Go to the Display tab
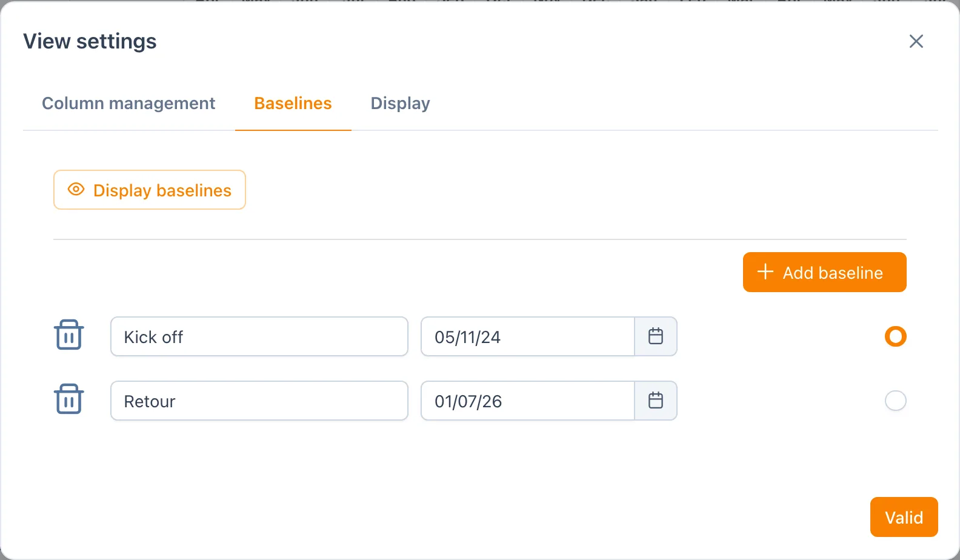 (401, 104)
